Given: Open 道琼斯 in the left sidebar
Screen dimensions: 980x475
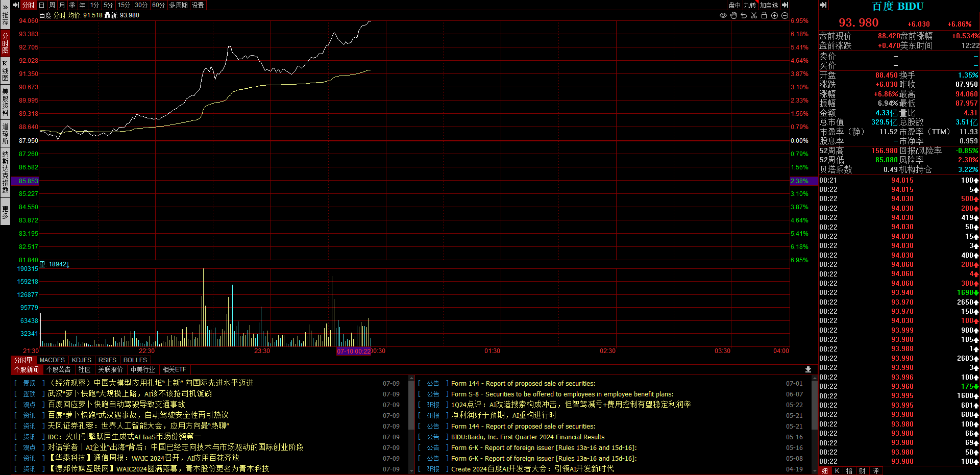Looking at the screenshot, I should point(5,134).
